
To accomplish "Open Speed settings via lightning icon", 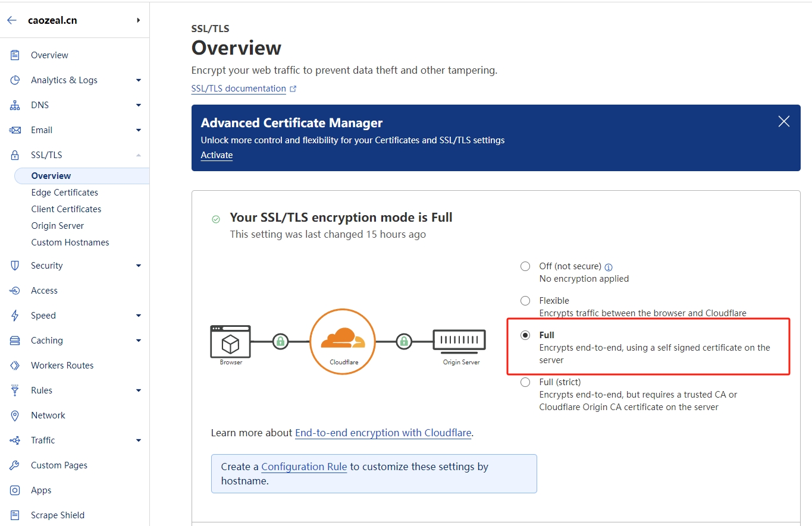I will [16, 315].
